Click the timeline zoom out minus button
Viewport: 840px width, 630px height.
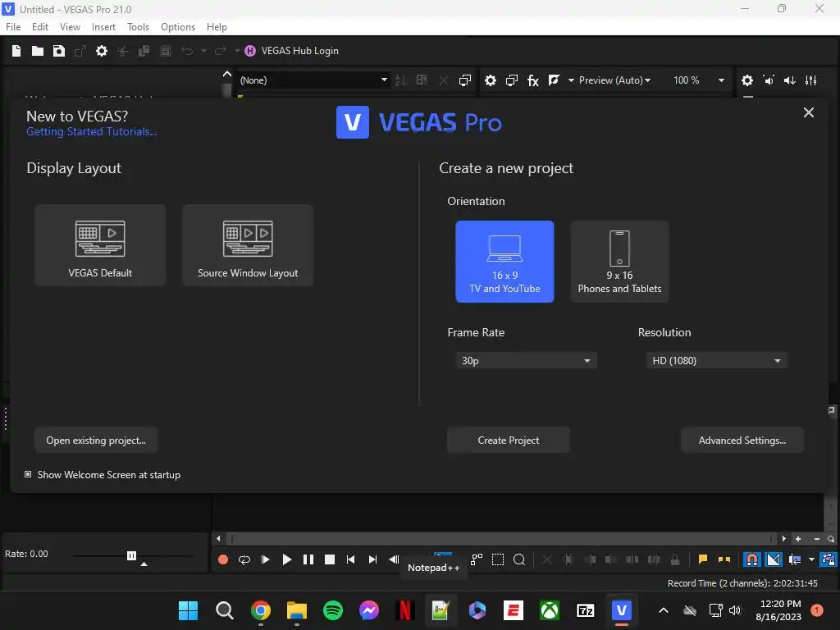[x=816, y=539]
